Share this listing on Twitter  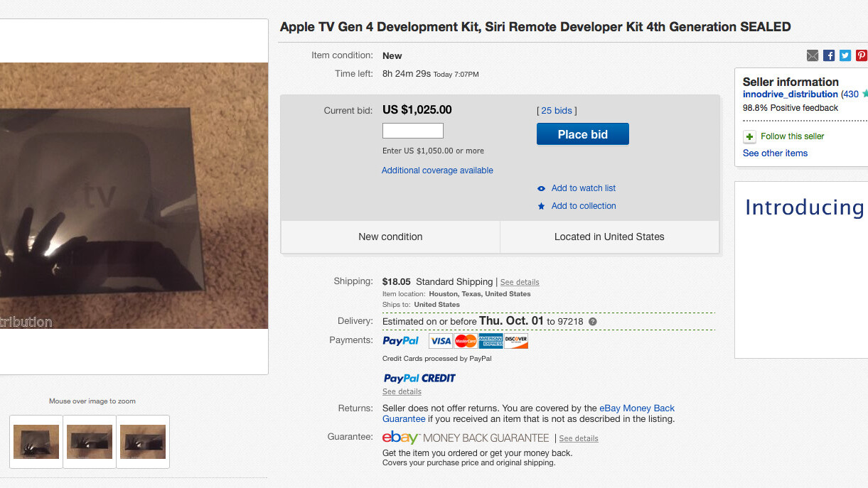(x=845, y=55)
